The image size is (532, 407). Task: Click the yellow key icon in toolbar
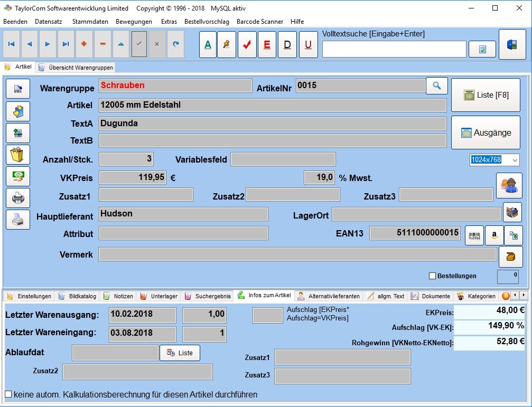[227, 44]
